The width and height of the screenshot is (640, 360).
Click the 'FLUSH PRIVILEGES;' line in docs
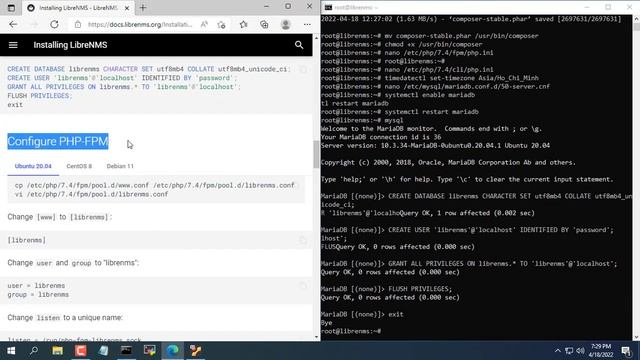40,96
